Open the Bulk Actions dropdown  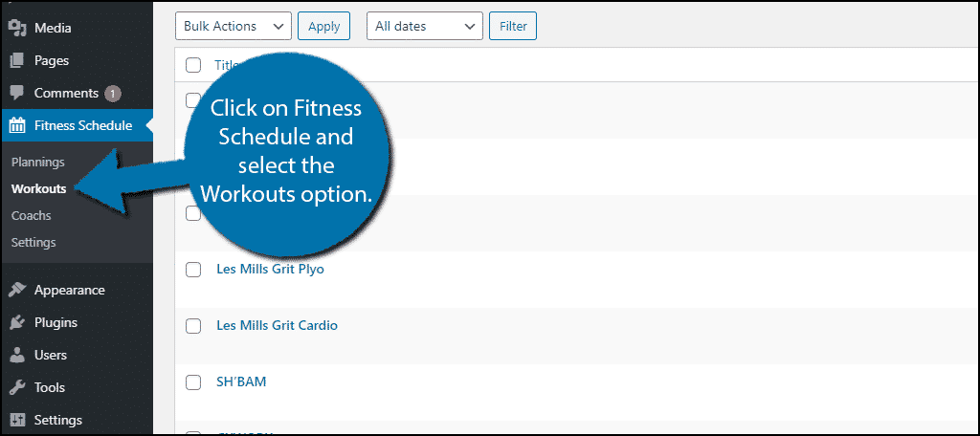click(x=234, y=27)
